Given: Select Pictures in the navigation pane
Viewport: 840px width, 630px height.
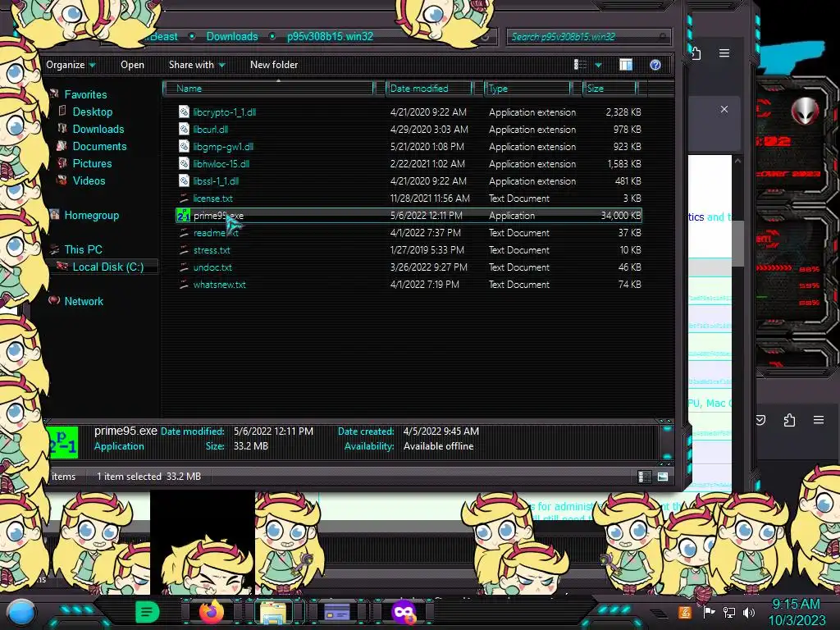Looking at the screenshot, I should click(92, 163).
